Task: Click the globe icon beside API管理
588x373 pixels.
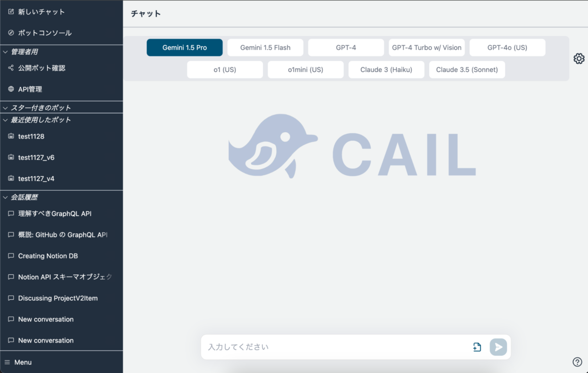Action: [x=11, y=89]
